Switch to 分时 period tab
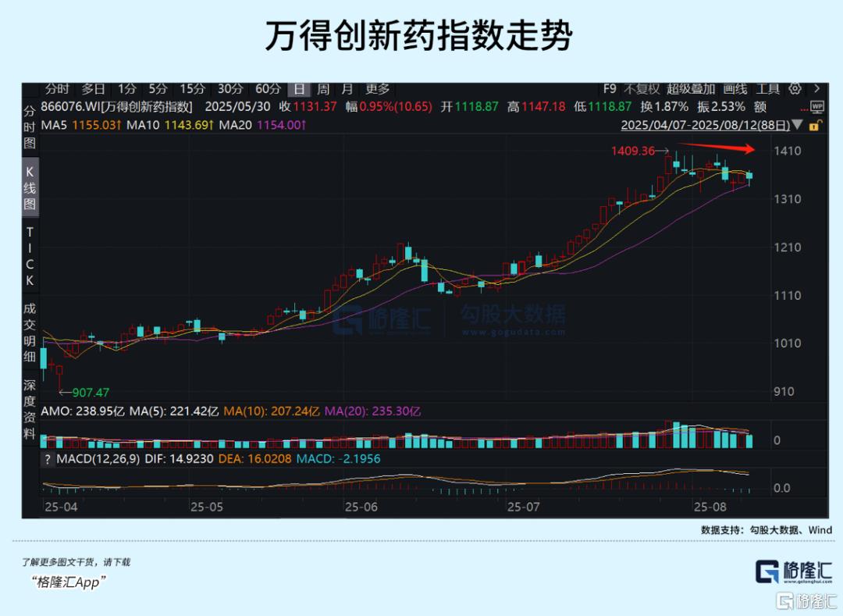The height and width of the screenshot is (616, 843). click(57, 89)
